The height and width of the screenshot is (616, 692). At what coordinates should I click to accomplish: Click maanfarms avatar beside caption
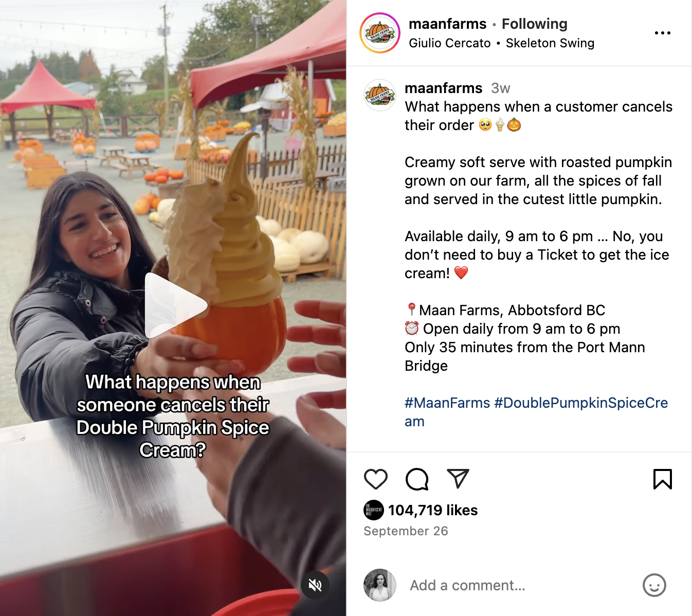(380, 95)
